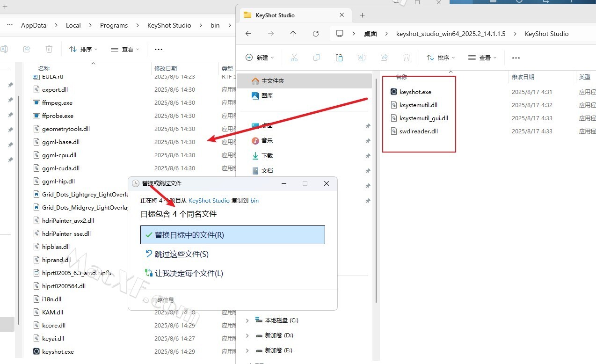Select keyshot.exe in right file list
The image size is (596, 364).
pos(415,92)
